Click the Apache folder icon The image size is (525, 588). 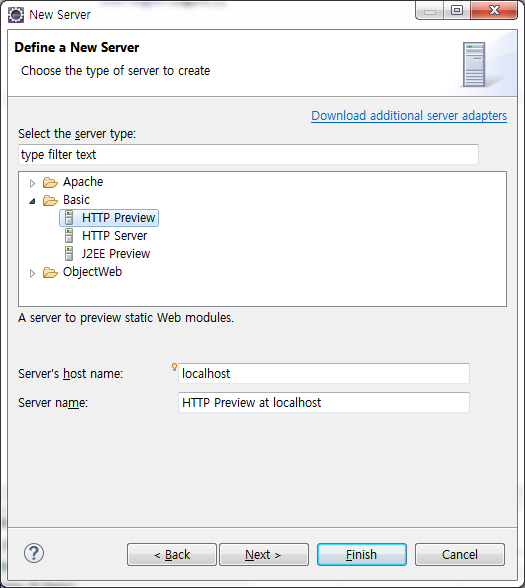[50, 182]
